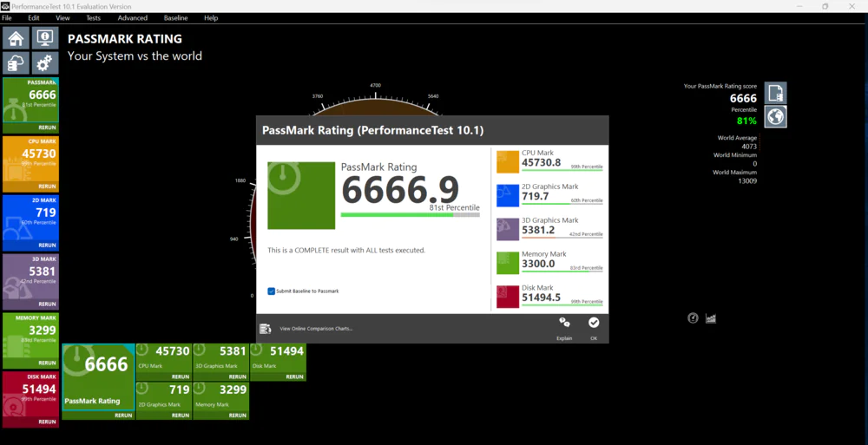This screenshot has width=868, height=445.
Task: Select the PassMark sidebar tile showing 6666
Action: (x=30, y=105)
